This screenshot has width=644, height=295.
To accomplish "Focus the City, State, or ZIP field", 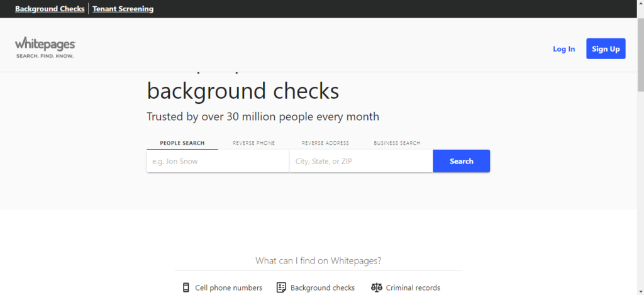I will [362, 161].
